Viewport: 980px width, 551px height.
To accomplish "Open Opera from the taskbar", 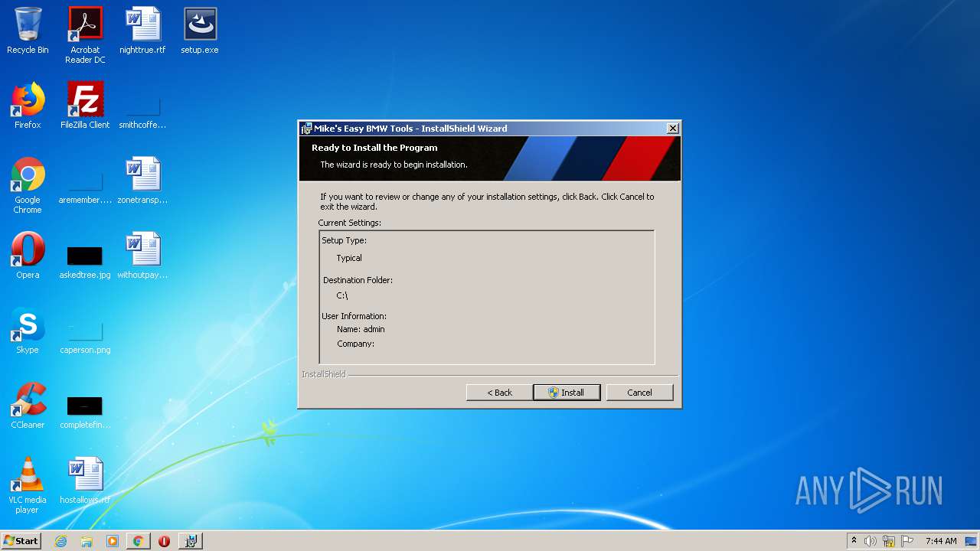I will tap(164, 541).
